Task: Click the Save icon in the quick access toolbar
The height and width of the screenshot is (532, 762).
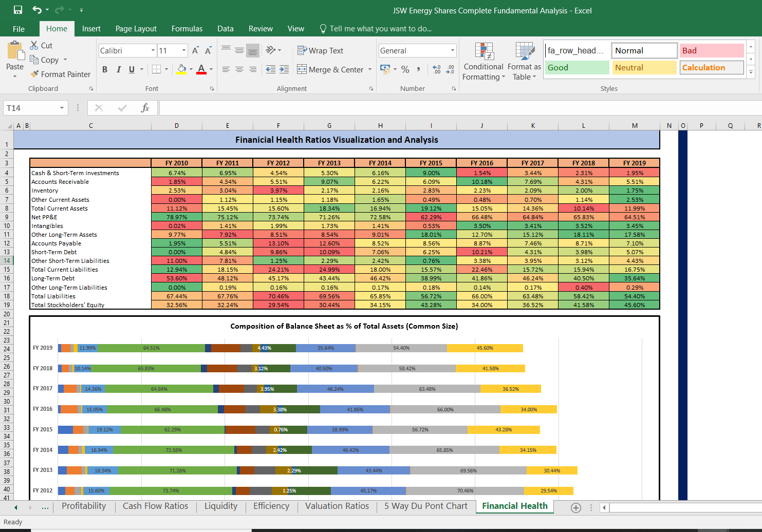Action: pos(18,10)
